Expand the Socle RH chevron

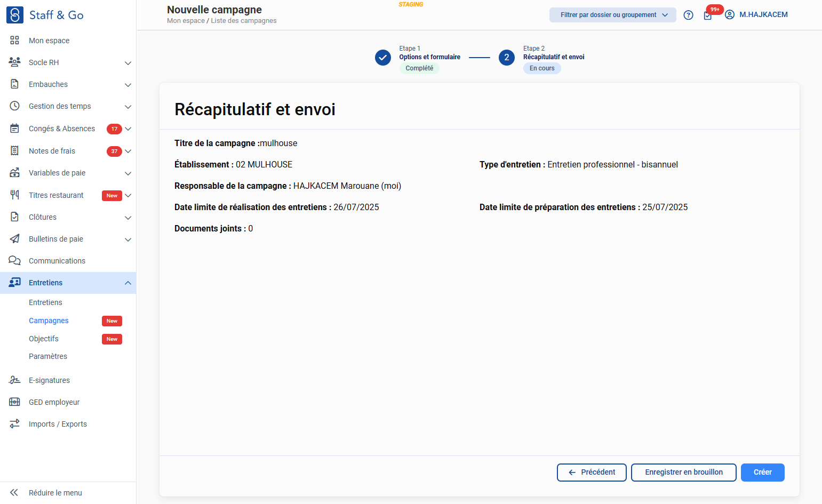tap(128, 63)
